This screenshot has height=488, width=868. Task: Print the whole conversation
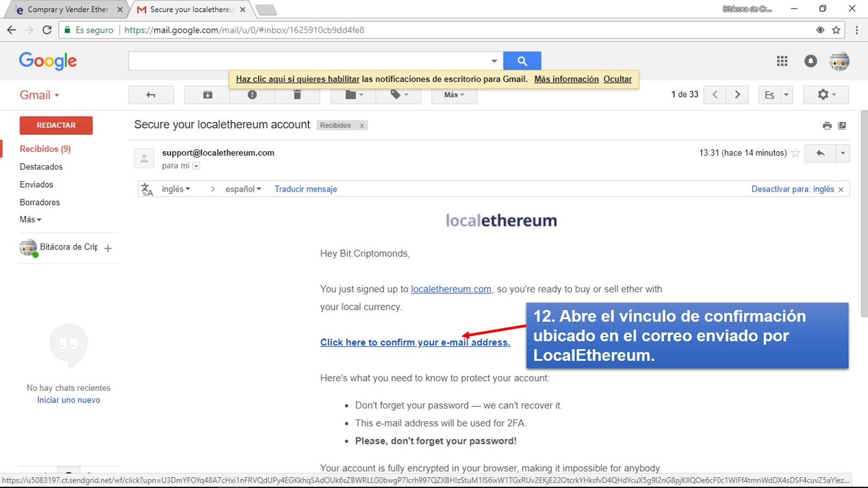pyautogui.click(x=827, y=126)
